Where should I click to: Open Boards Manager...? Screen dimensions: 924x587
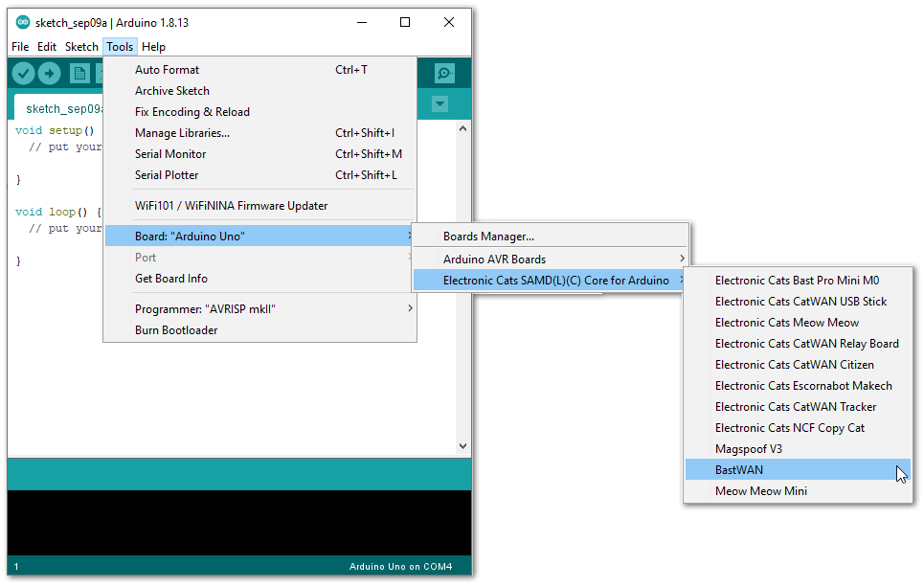(551, 237)
